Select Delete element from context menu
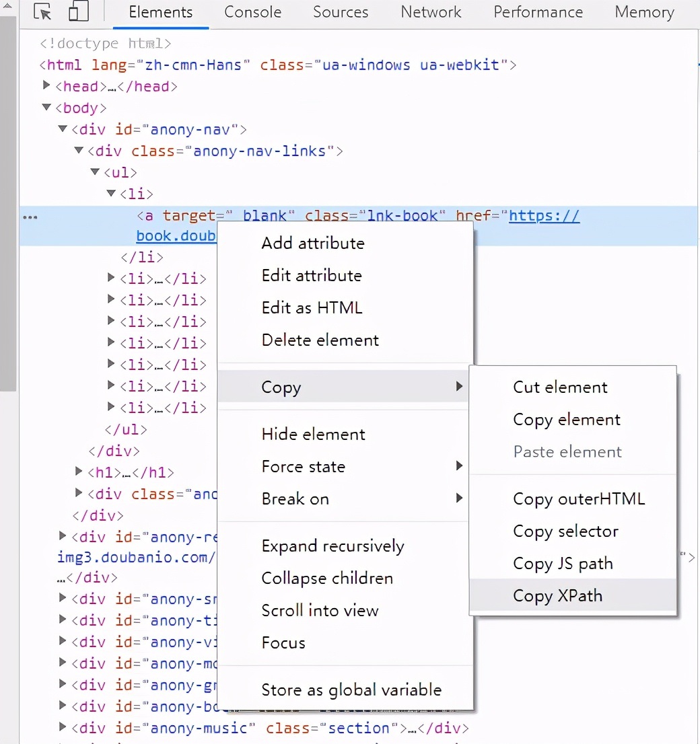 click(x=320, y=340)
